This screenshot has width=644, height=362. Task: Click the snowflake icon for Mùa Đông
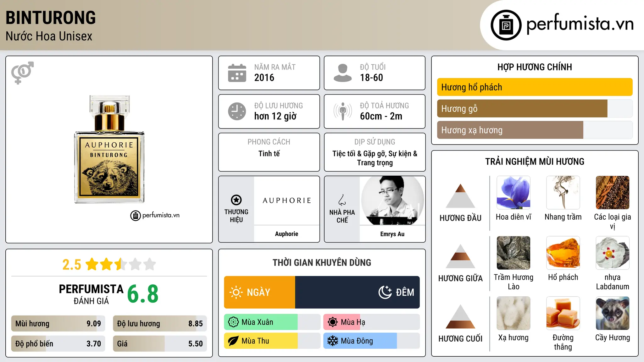(333, 341)
